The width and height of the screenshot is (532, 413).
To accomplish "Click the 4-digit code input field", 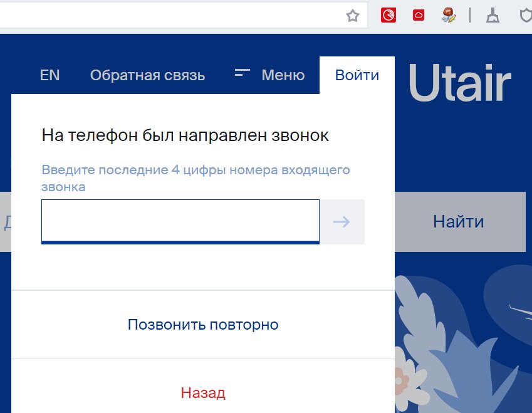I will pos(180,221).
